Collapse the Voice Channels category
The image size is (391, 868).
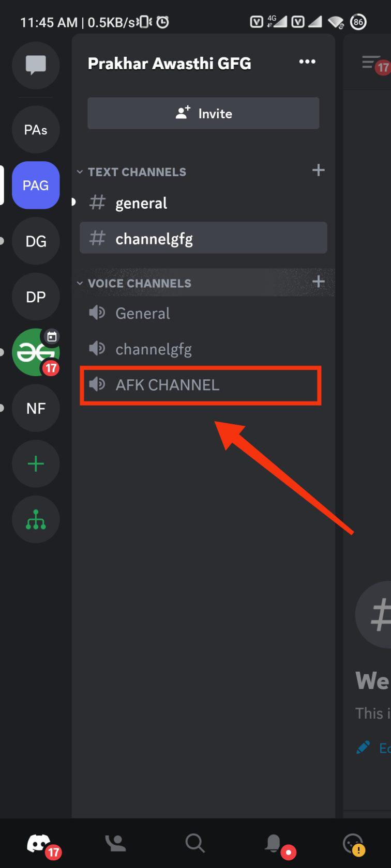134,283
